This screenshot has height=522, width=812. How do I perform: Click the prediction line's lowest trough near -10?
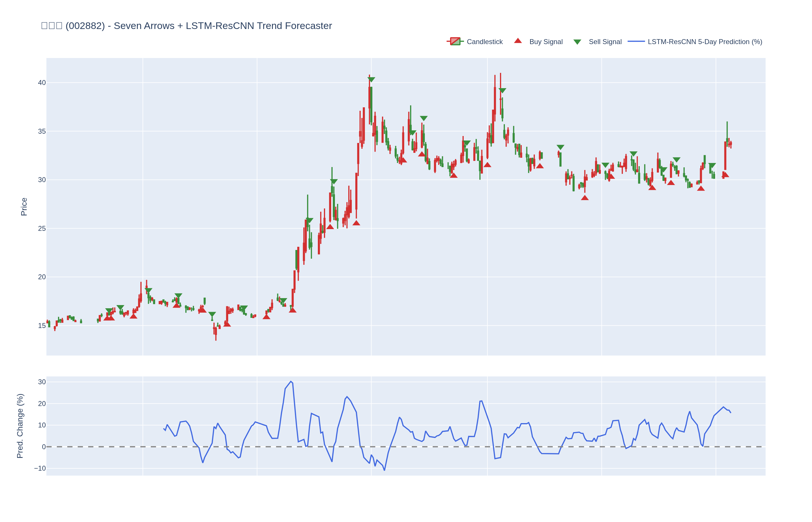click(384, 470)
